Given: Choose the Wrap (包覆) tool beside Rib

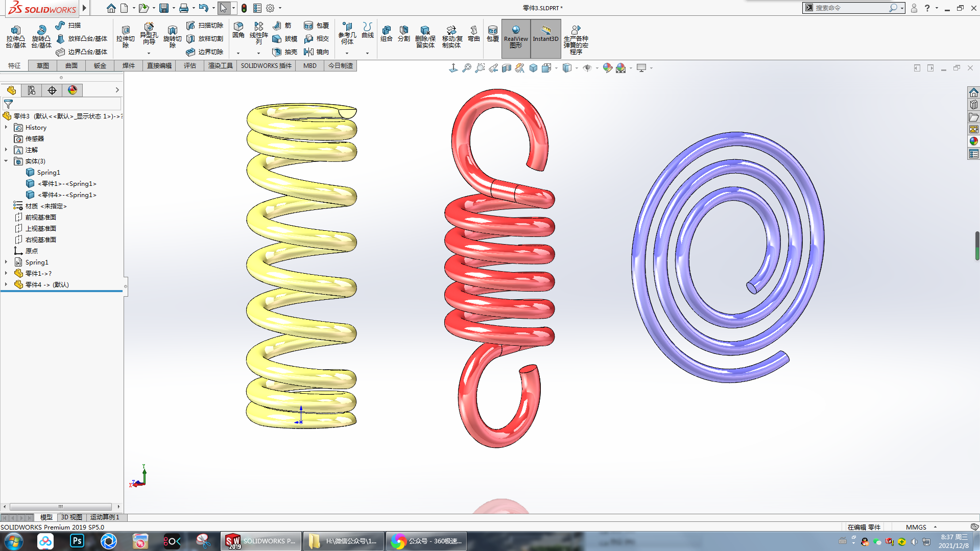Looking at the screenshot, I should 316,25.
